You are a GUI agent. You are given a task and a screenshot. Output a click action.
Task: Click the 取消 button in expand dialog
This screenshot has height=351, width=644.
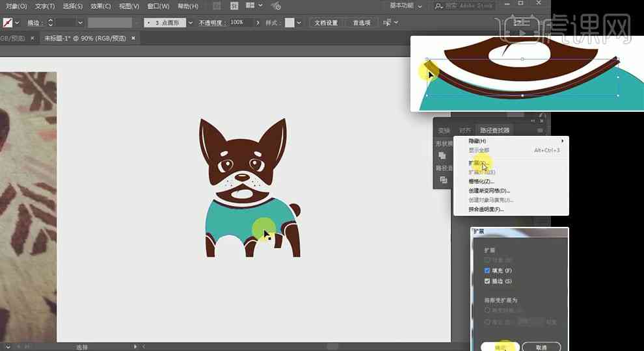[541, 347]
